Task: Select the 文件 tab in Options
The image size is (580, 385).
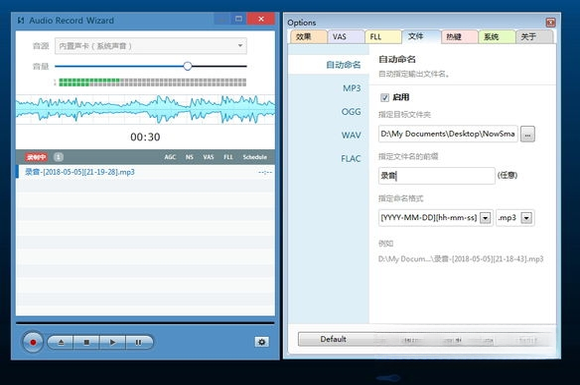Action: 421,36
